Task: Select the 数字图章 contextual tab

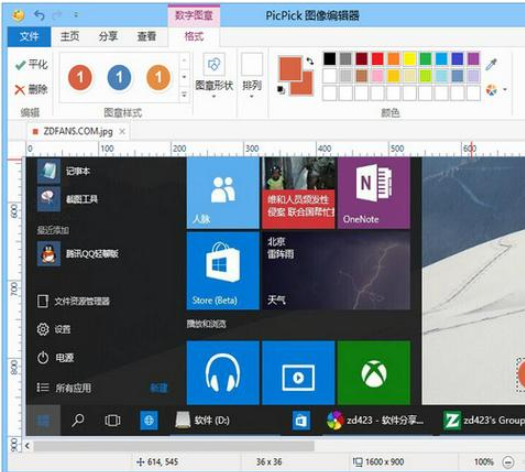Action: 194,15
